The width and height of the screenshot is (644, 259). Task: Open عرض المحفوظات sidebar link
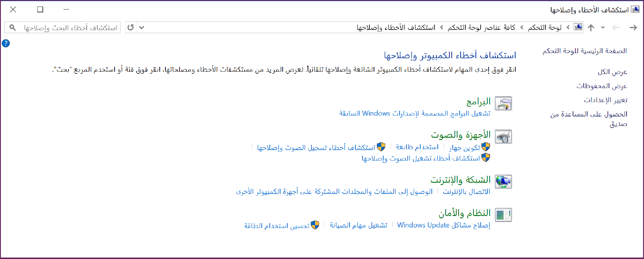(x=602, y=86)
